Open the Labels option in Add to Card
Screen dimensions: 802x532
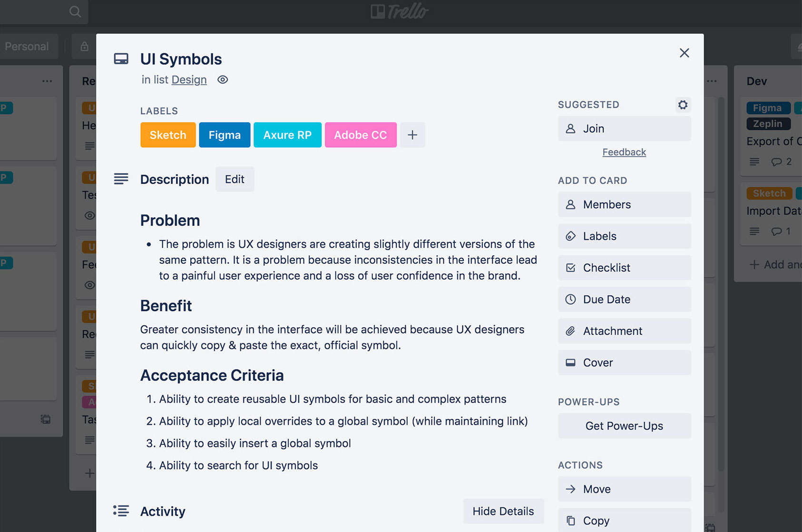[x=624, y=236]
